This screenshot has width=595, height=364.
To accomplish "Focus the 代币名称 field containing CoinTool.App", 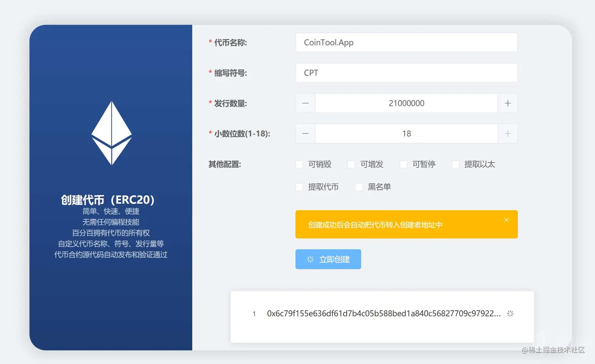I will coord(407,42).
